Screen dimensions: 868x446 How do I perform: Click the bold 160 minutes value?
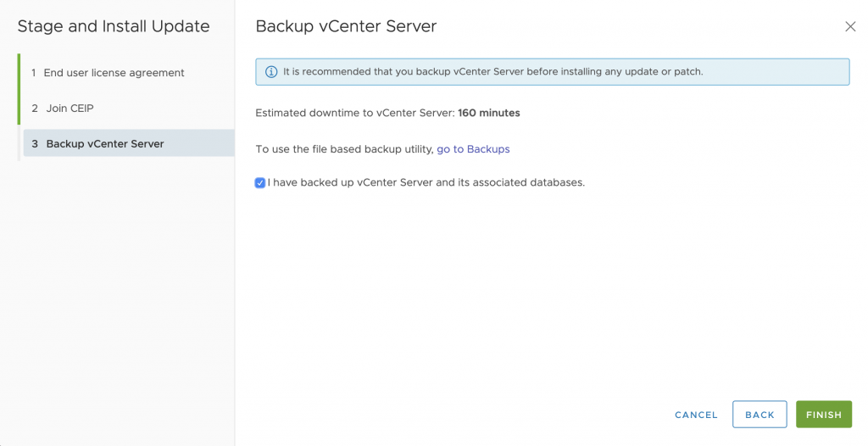click(489, 113)
